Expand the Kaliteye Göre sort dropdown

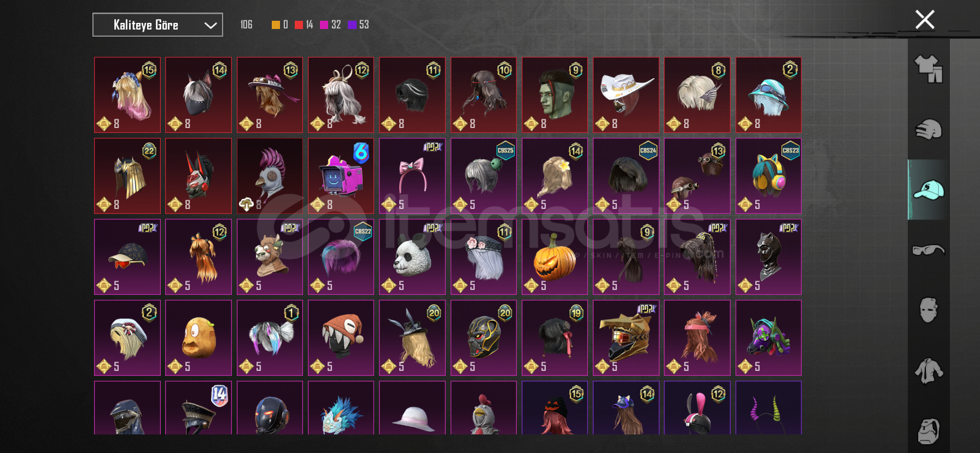click(x=157, y=25)
